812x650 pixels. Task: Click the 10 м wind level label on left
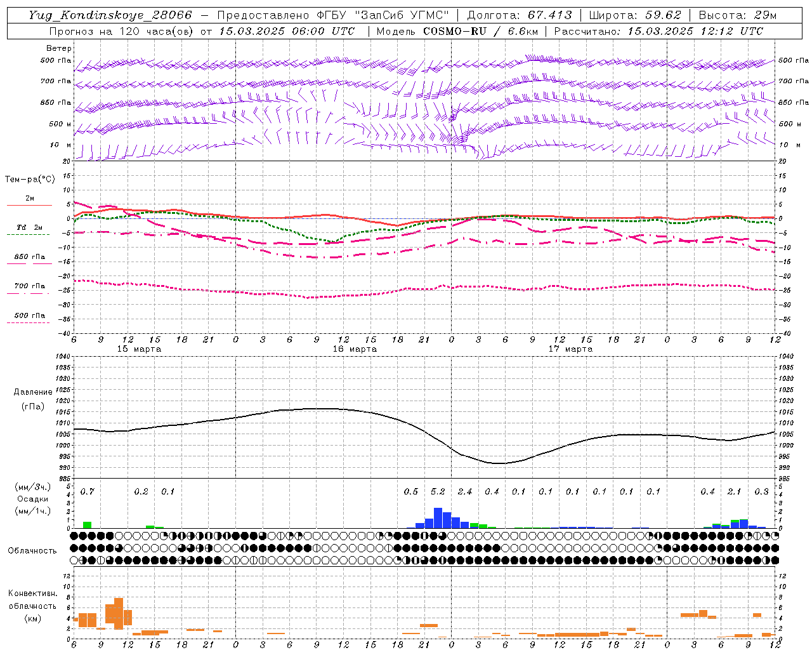[61, 145]
